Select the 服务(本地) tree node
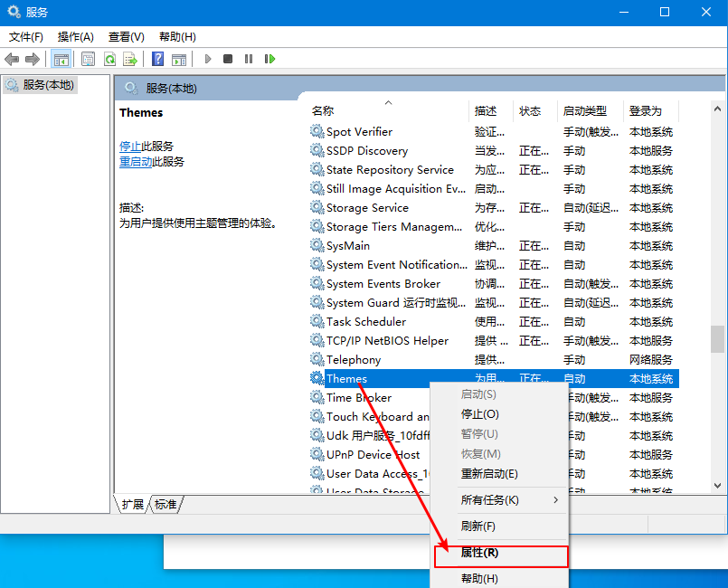The height and width of the screenshot is (588, 728). [x=40, y=85]
